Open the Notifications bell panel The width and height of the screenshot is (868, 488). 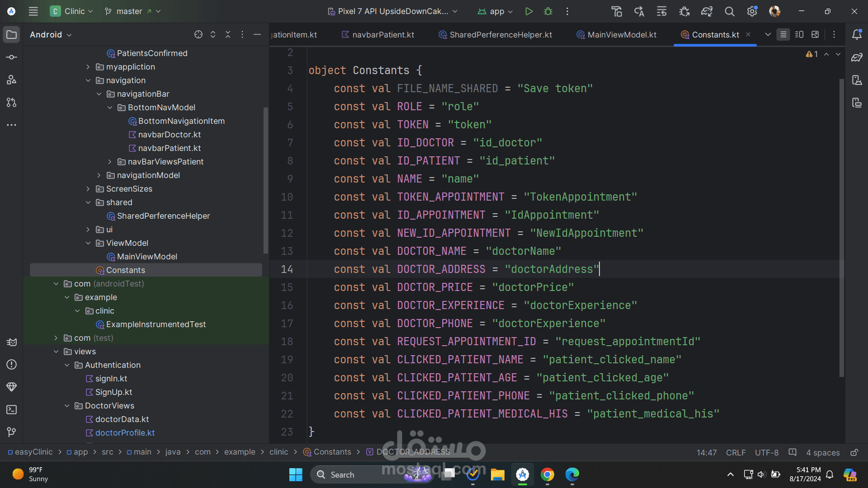pyautogui.click(x=857, y=35)
